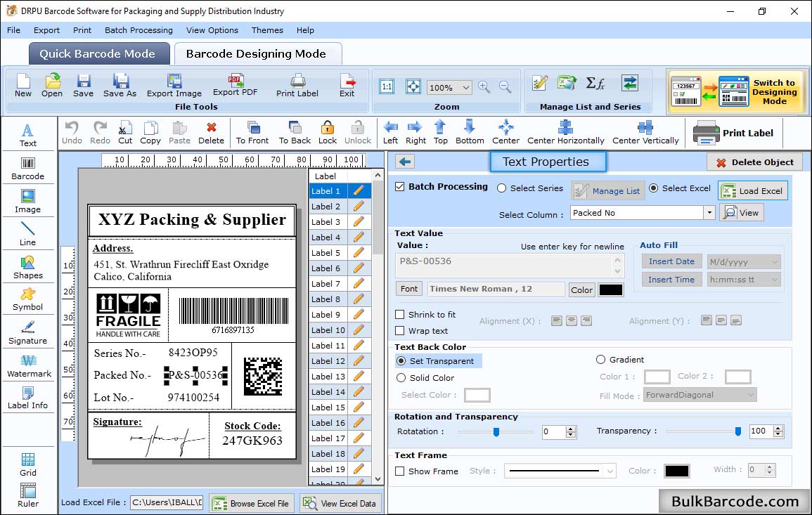The image size is (812, 515).
Task: Choose Select Series radio button
Action: coord(501,188)
